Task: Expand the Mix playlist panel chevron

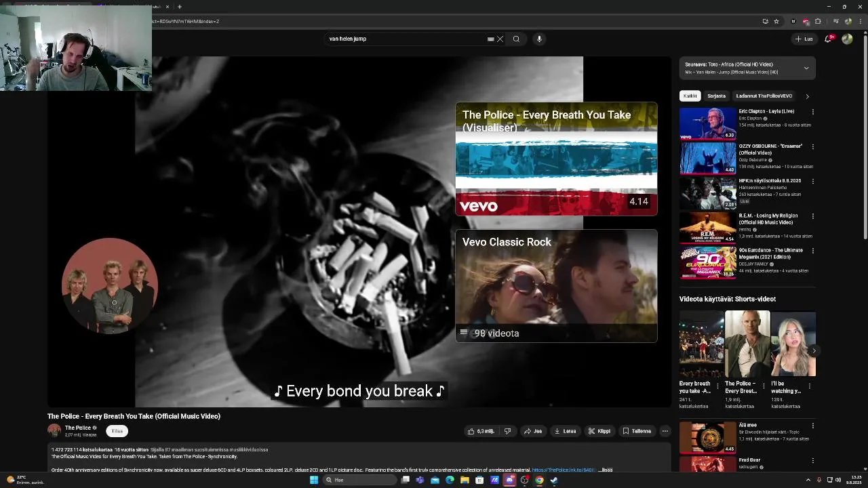Action: [806, 68]
